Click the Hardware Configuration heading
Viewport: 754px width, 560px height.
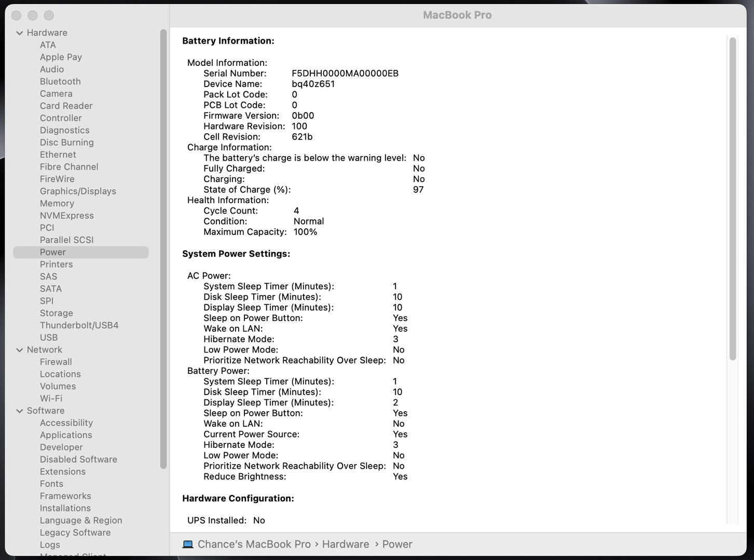click(x=238, y=499)
